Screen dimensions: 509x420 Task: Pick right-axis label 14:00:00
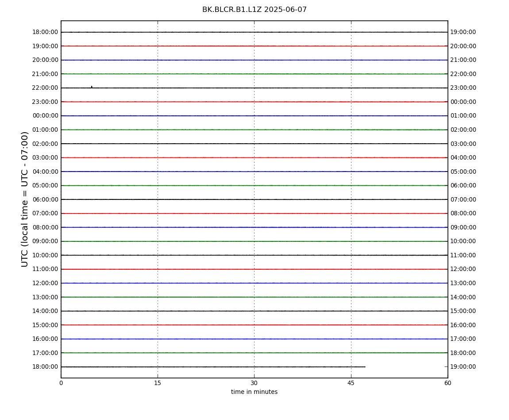click(463, 297)
